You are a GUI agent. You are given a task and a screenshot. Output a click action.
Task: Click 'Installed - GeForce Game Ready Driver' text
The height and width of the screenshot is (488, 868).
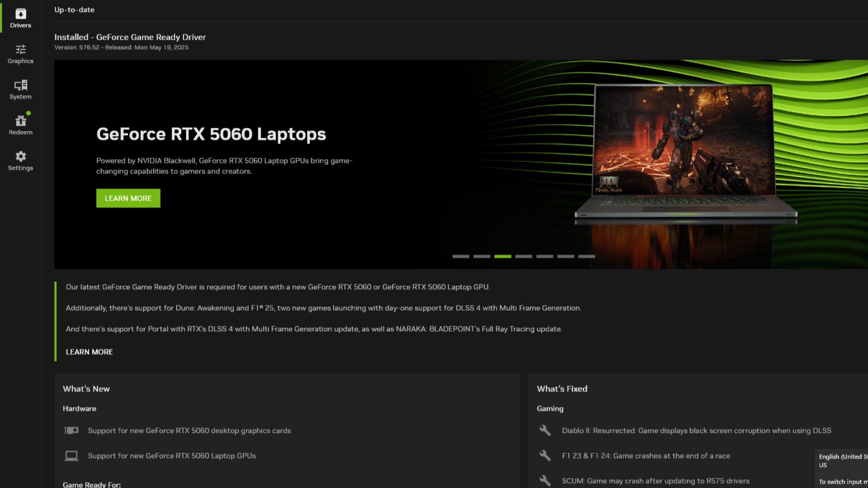[130, 37]
